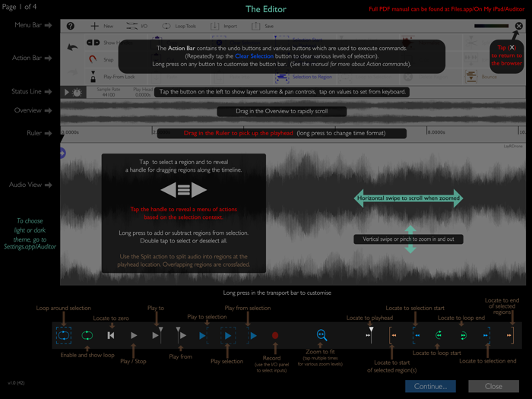Click the Close button

pyautogui.click(x=494, y=386)
